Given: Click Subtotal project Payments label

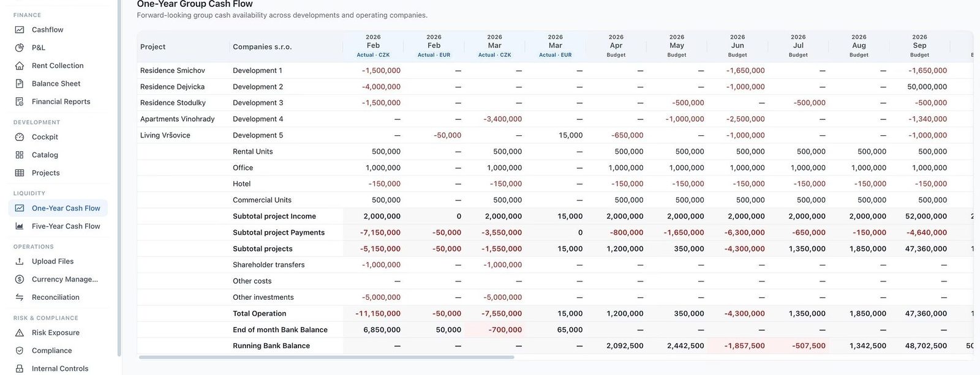Looking at the screenshot, I should pos(279,232).
